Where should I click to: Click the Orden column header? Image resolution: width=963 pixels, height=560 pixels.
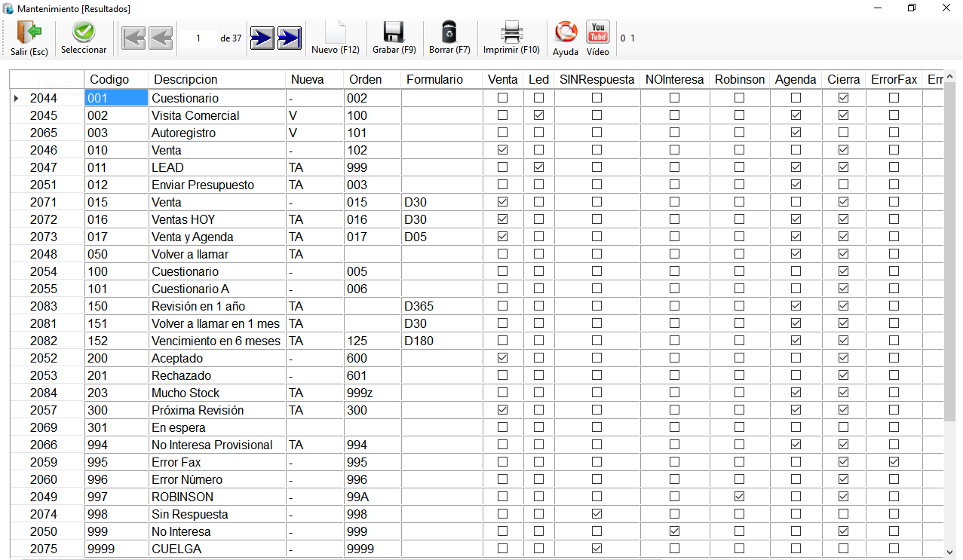[x=373, y=80]
